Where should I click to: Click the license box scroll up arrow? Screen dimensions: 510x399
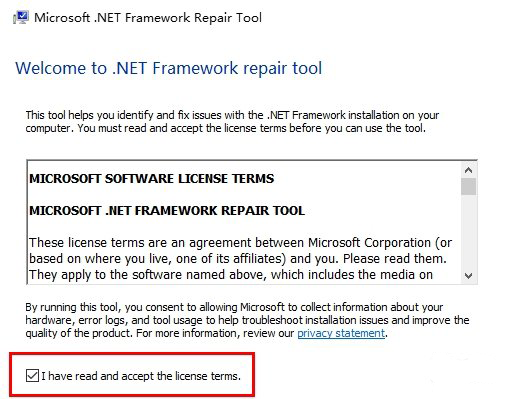click(468, 170)
